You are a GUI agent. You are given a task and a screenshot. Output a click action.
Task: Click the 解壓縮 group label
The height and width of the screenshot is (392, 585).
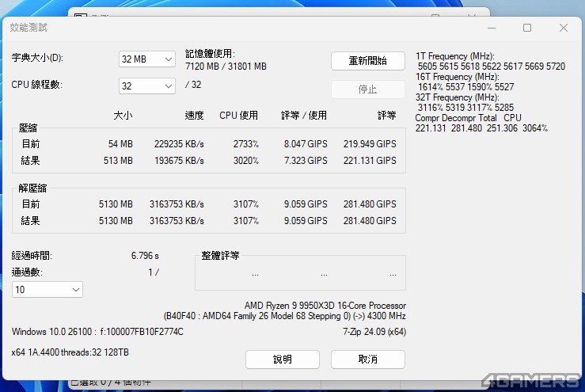32,188
